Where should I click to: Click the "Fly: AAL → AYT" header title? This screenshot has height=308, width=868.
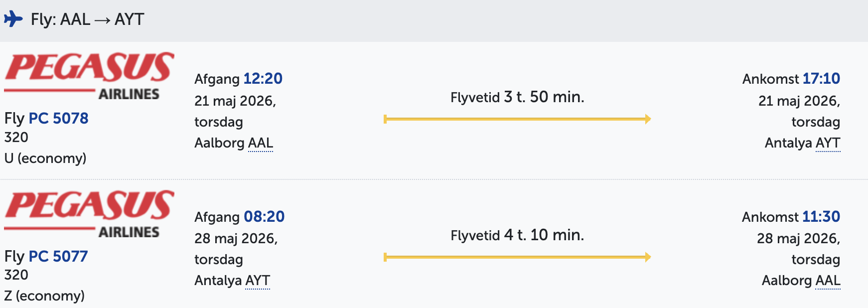pyautogui.click(x=87, y=19)
